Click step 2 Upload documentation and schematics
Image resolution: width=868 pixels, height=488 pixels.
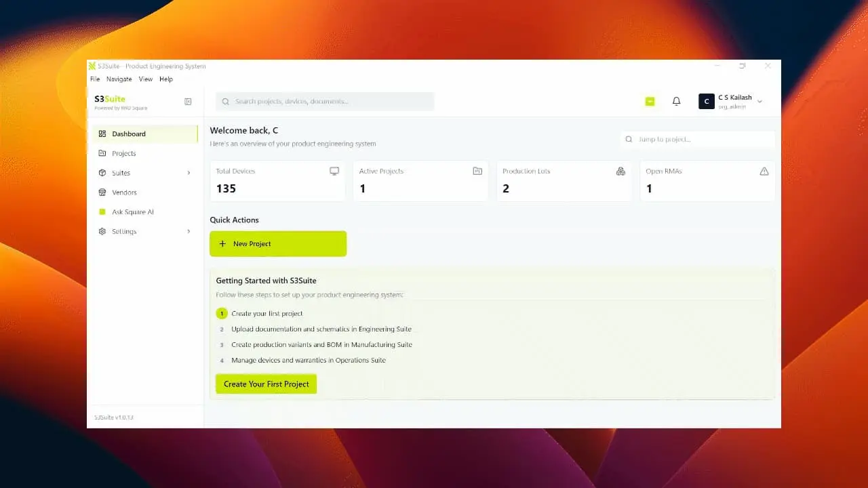(321, 329)
